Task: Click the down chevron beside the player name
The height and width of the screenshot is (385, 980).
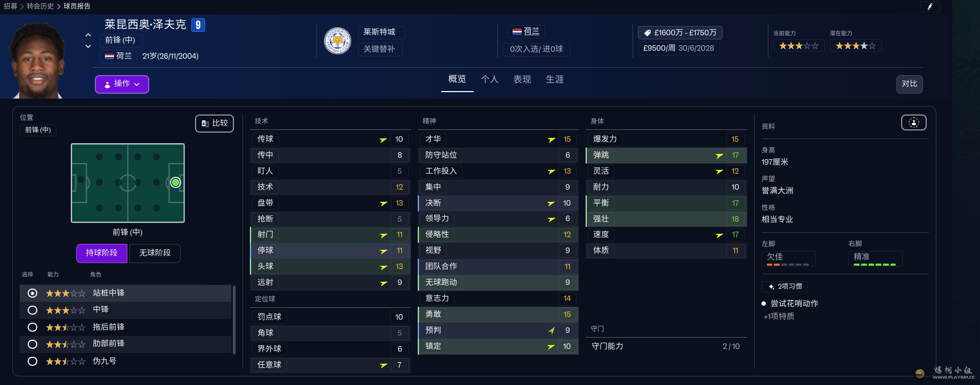Action: pos(88,47)
